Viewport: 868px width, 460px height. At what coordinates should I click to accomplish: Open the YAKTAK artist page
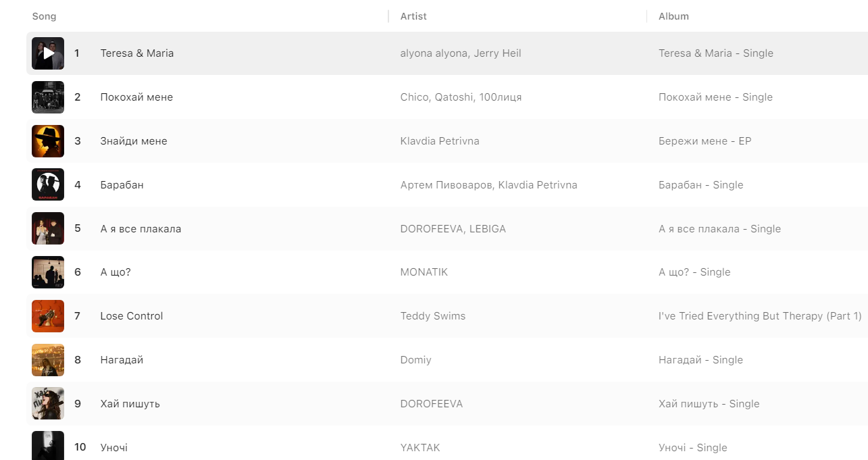pyautogui.click(x=420, y=448)
